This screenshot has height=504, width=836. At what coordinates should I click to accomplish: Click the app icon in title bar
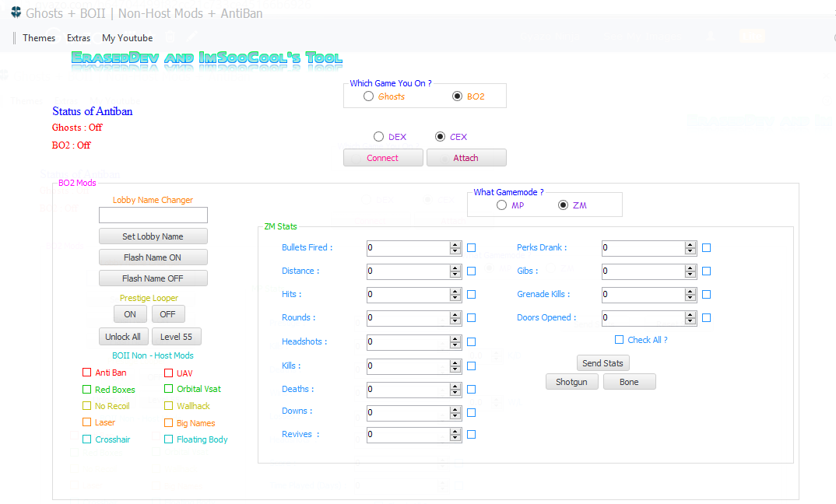pos(16,12)
